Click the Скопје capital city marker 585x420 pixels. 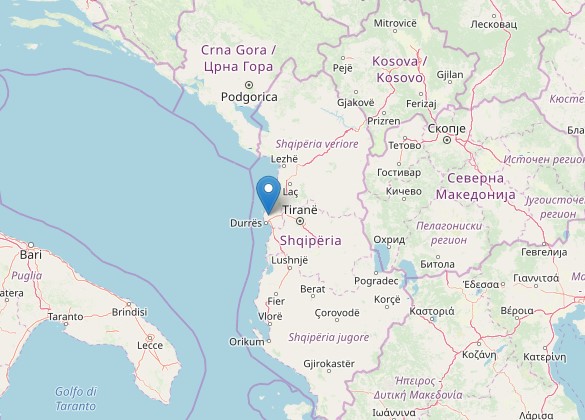(447, 140)
